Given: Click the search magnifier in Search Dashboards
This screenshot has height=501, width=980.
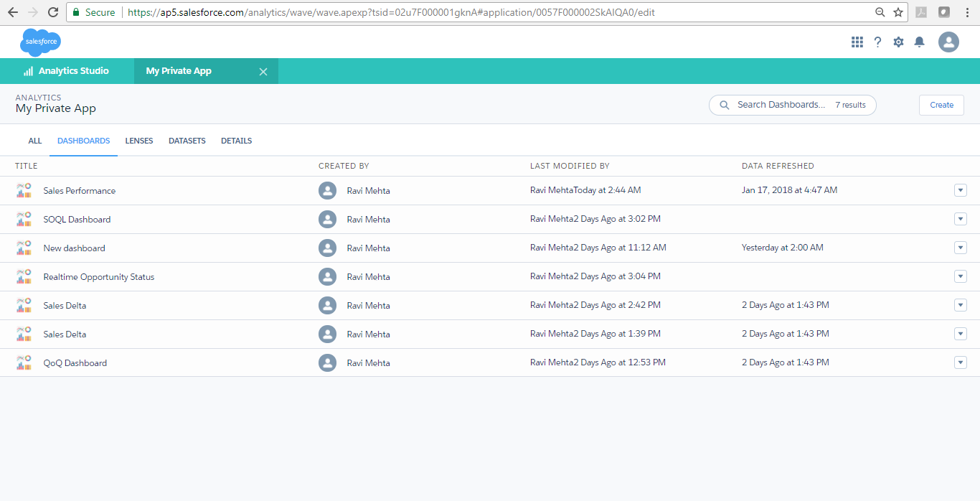Looking at the screenshot, I should point(724,105).
